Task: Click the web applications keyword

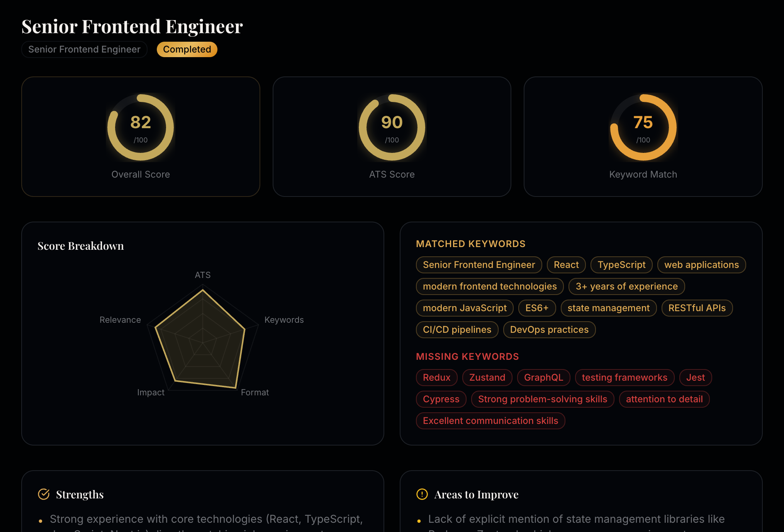Action: click(x=701, y=265)
